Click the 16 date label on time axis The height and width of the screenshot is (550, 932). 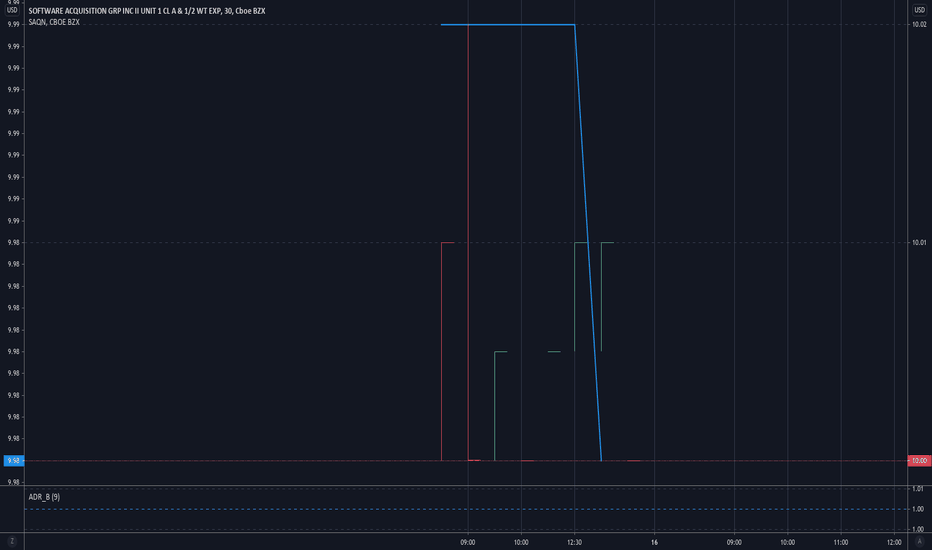coord(654,542)
